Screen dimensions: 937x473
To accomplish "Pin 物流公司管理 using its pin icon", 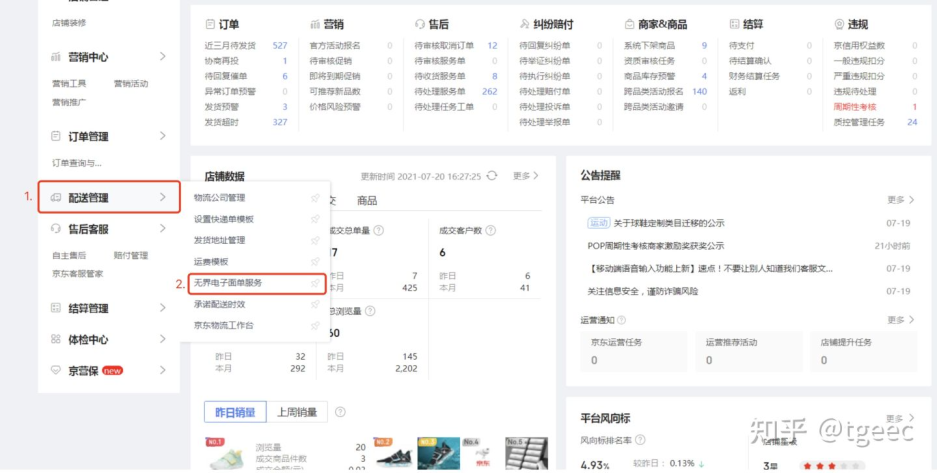I will coord(315,198).
